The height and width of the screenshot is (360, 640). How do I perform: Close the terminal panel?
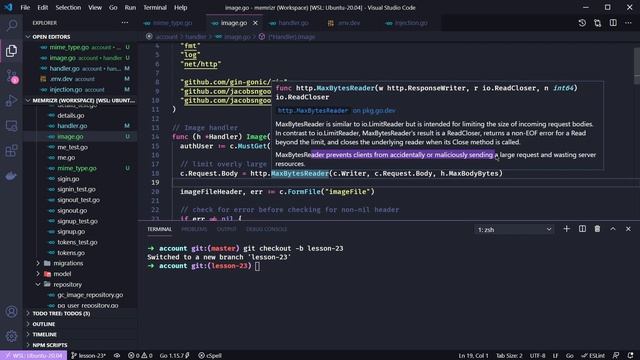628,229
